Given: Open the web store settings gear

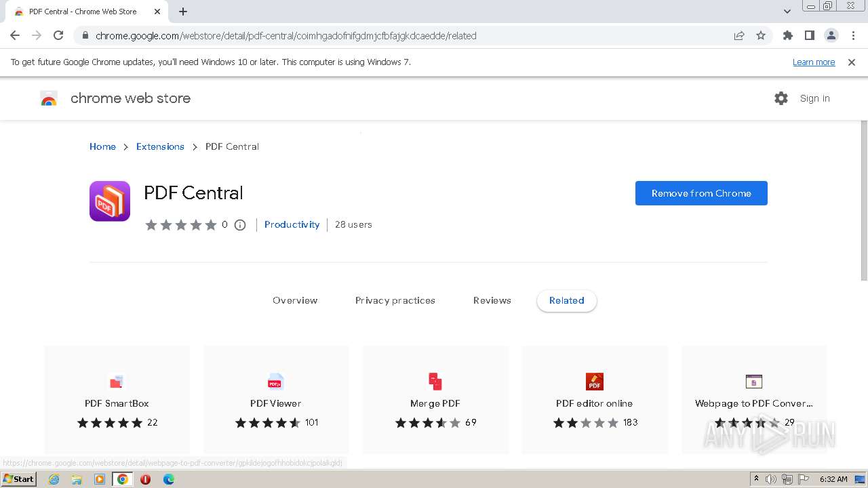Looking at the screenshot, I should coord(781,98).
